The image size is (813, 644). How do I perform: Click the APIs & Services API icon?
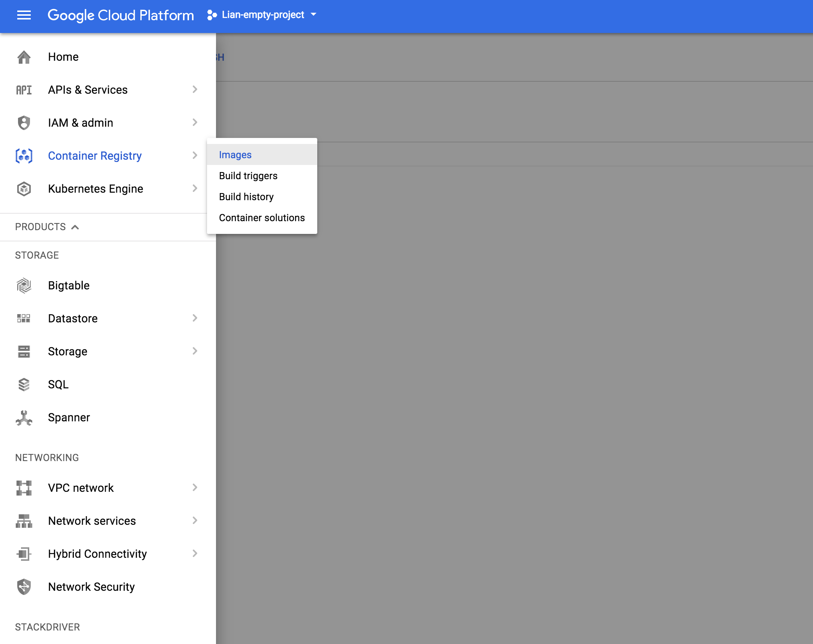tap(24, 90)
